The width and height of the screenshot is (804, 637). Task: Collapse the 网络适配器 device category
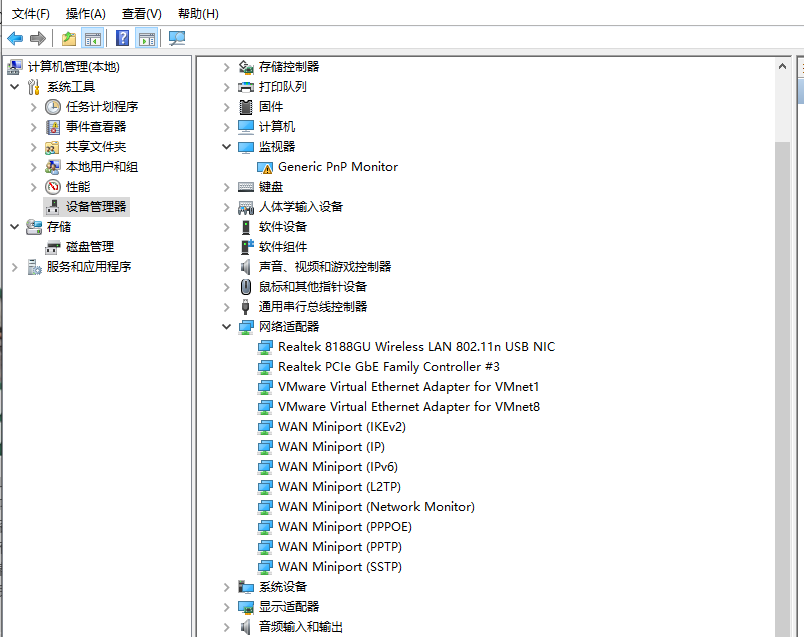(226, 327)
